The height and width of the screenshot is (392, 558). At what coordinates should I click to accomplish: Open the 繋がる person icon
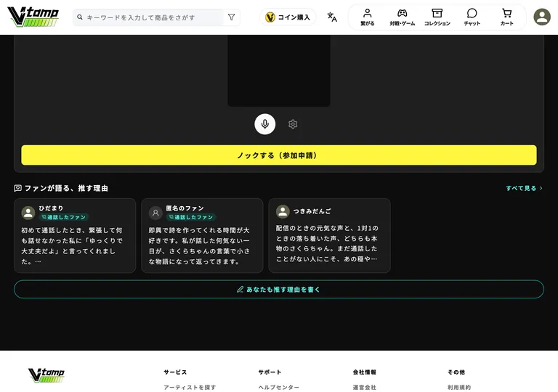(367, 13)
